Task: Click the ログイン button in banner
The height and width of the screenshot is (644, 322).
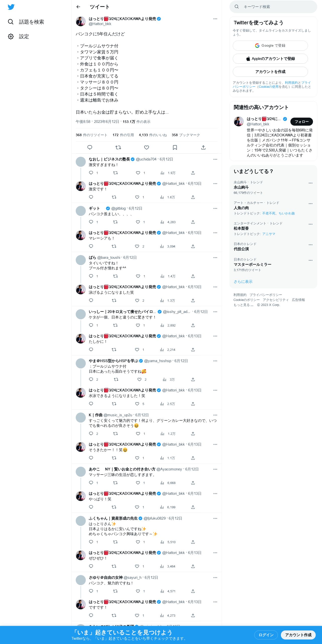Action: 266,635
